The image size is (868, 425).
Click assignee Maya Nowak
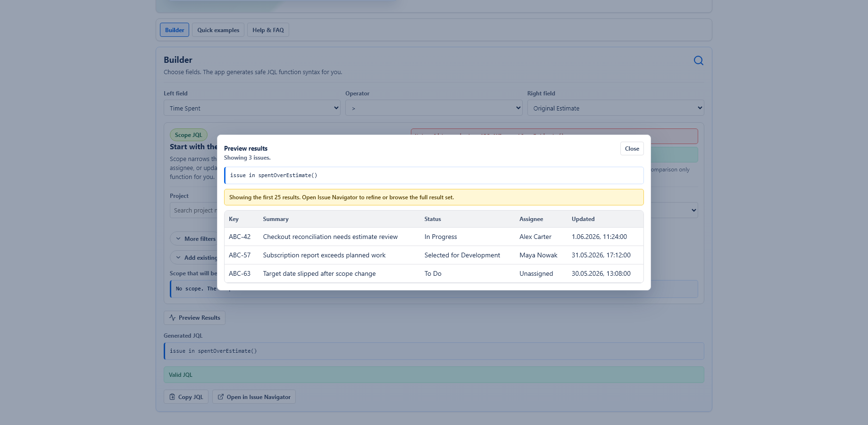(x=538, y=255)
